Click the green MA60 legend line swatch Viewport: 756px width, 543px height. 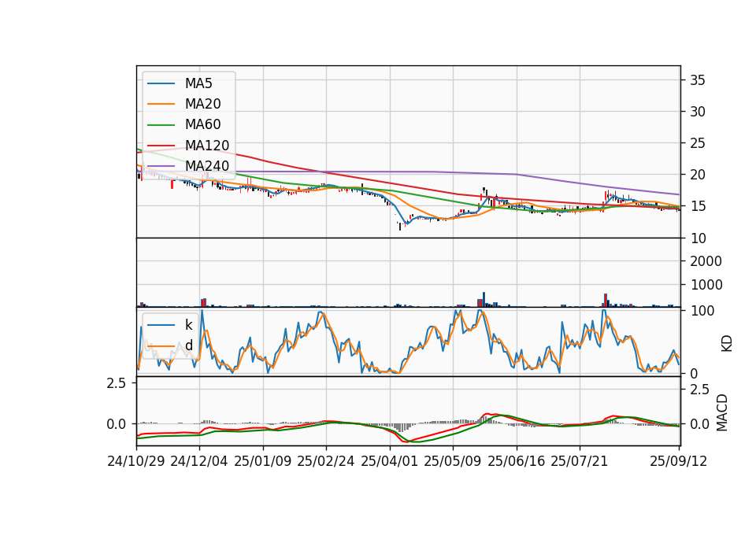[161, 125]
